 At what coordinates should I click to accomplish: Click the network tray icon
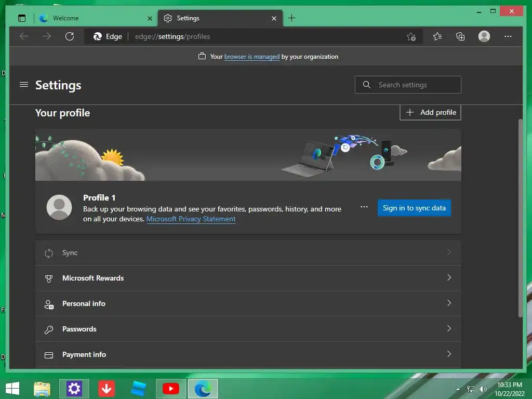[x=471, y=389]
